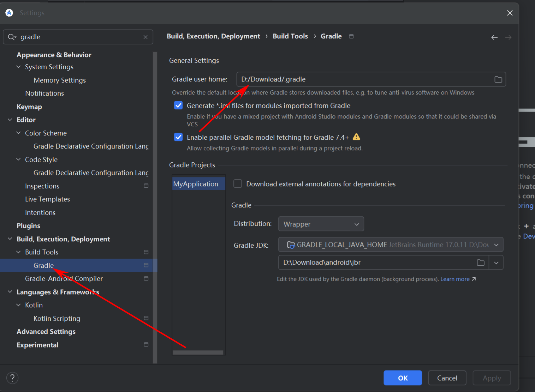Open Memory Settings page
Viewport: 535px width, 392px height.
60,80
